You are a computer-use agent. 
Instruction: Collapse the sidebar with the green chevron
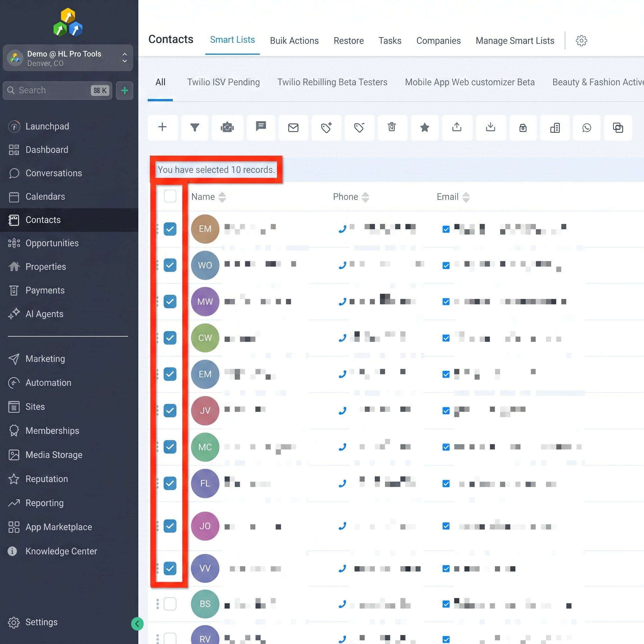(x=137, y=624)
